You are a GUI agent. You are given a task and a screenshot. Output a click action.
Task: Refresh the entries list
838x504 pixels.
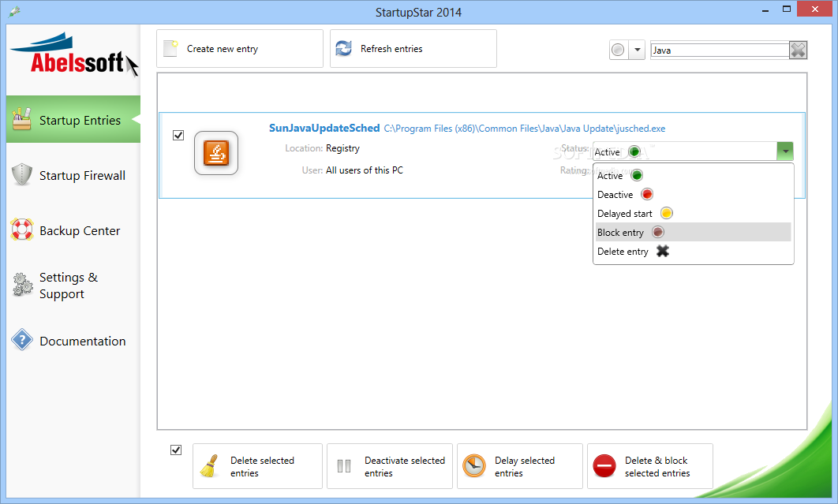[413, 49]
